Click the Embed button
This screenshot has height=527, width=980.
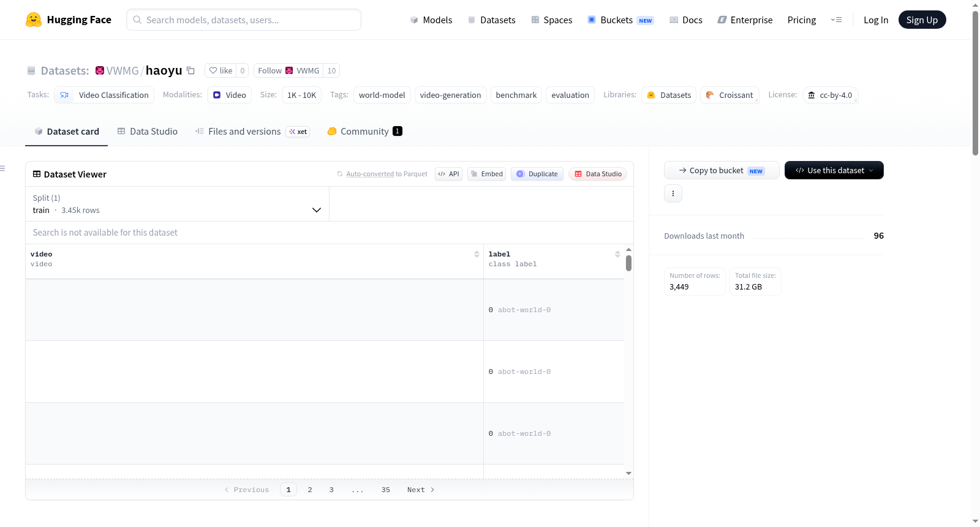[487, 174]
